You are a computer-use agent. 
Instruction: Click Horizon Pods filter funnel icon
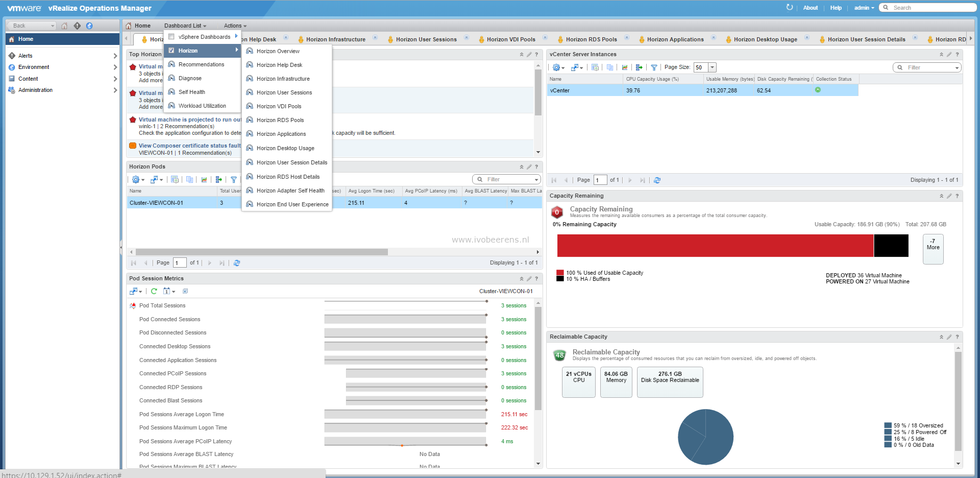pos(234,180)
